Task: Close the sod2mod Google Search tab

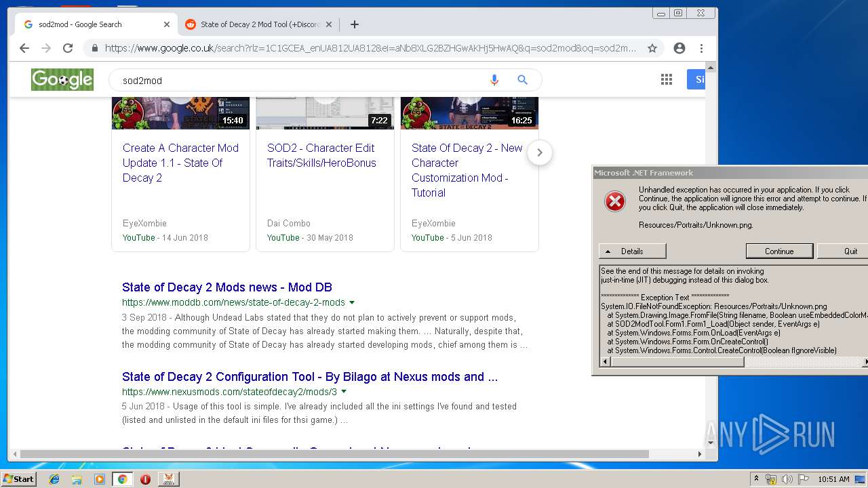Action: [167, 24]
